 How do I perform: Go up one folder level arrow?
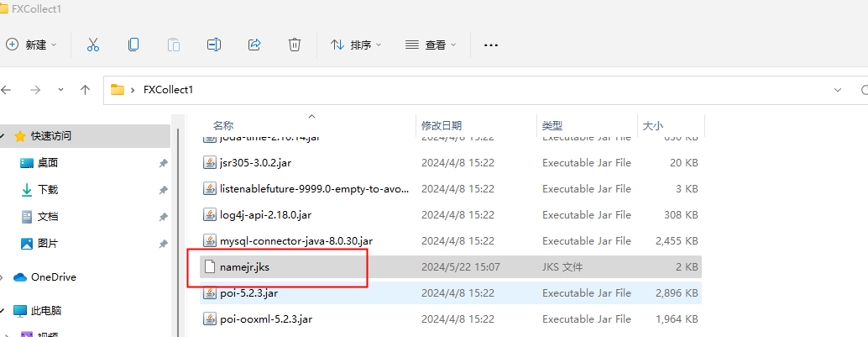coord(86,89)
